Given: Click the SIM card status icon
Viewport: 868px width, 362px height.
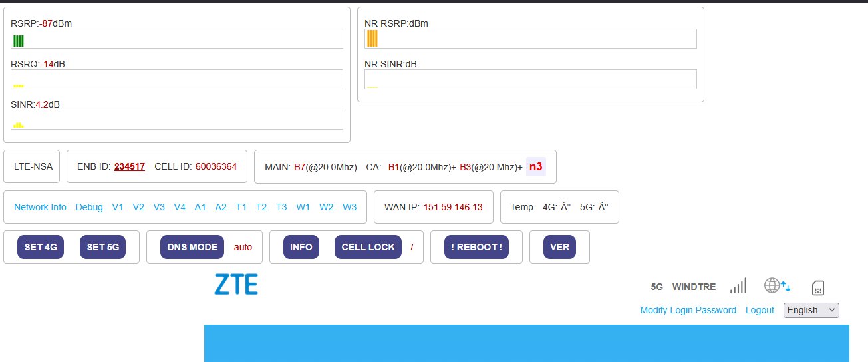Looking at the screenshot, I should coord(819,287).
